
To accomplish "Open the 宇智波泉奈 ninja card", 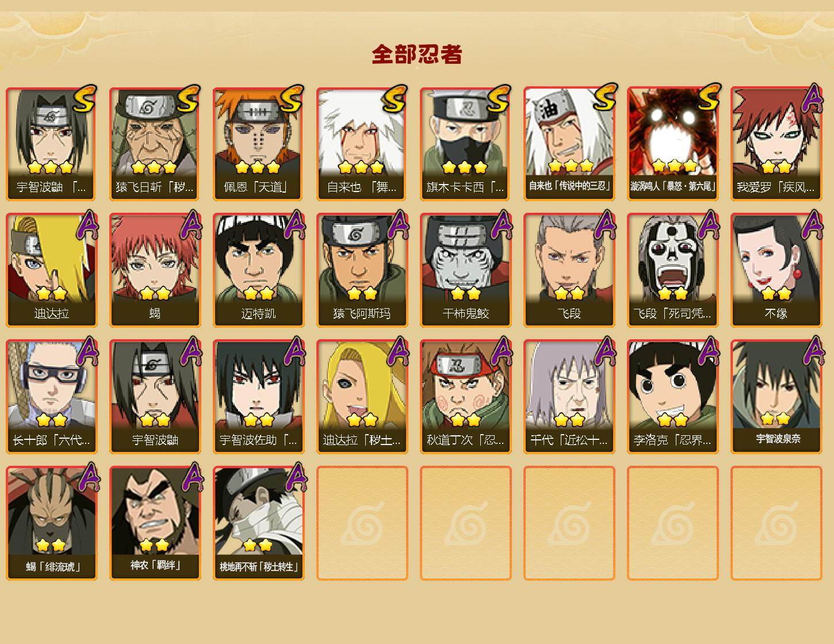I will pyautogui.click(x=776, y=397).
